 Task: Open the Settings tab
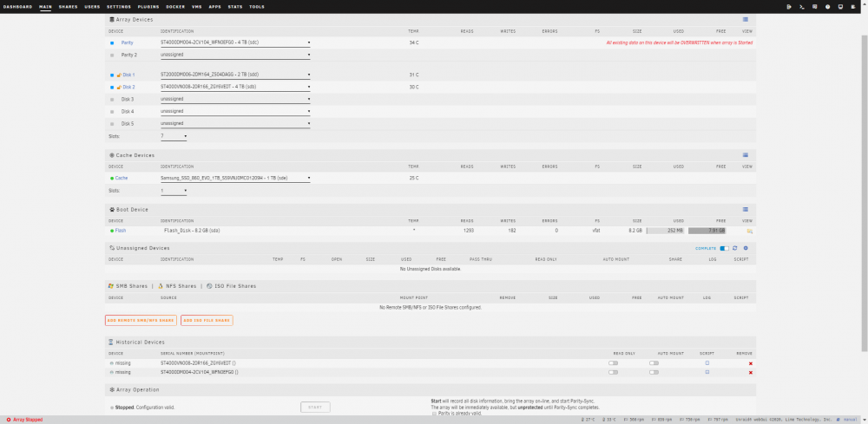[119, 7]
